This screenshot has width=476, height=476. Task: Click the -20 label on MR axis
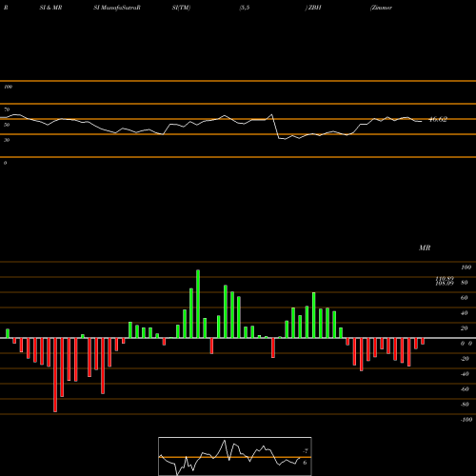coord(465,359)
